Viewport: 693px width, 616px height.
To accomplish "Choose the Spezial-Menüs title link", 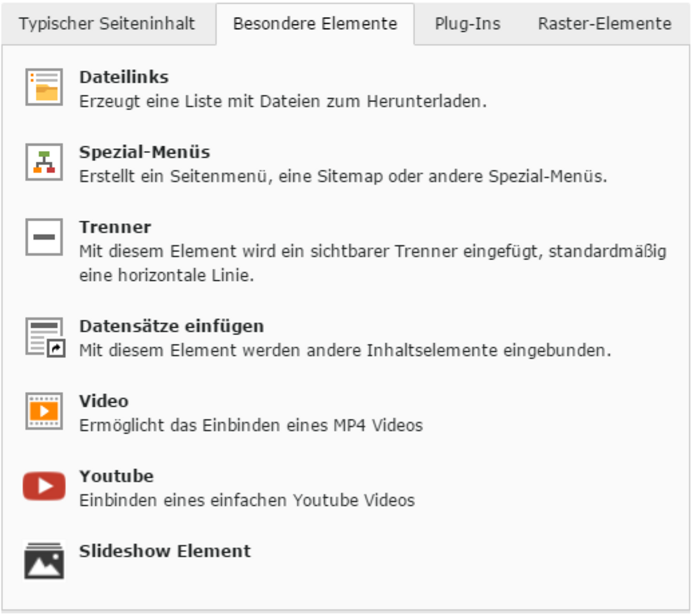I will pos(144,152).
